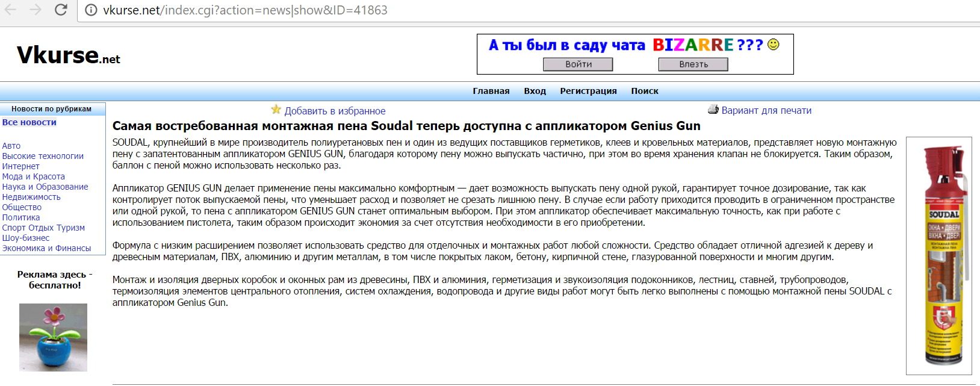Click the Soudal foam can product image
Image resolution: width=980 pixels, height=386 pixels.
coord(939,256)
